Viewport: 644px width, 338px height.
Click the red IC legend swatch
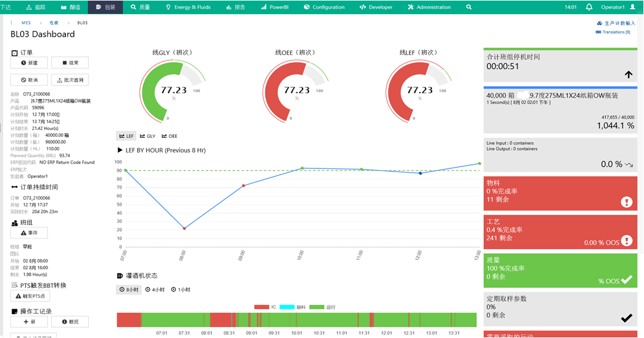tap(261, 307)
